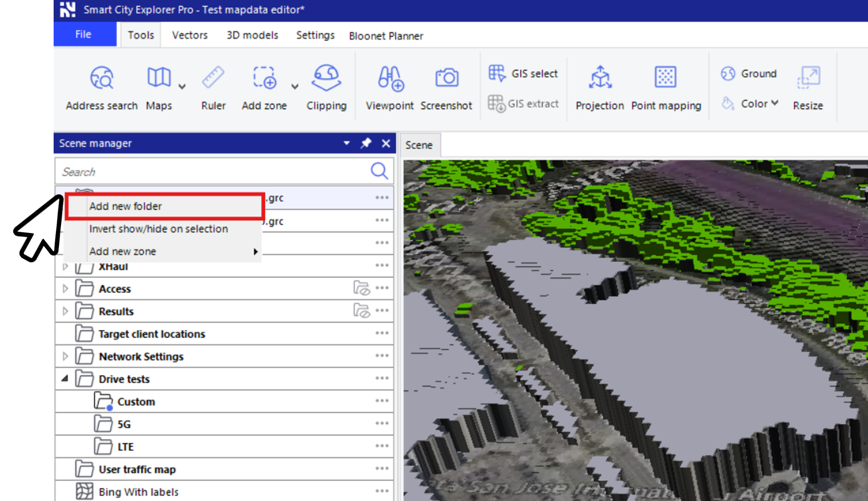Select the LTE folder
Screen dimensions: 868x501
pyautogui.click(x=224, y=446)
